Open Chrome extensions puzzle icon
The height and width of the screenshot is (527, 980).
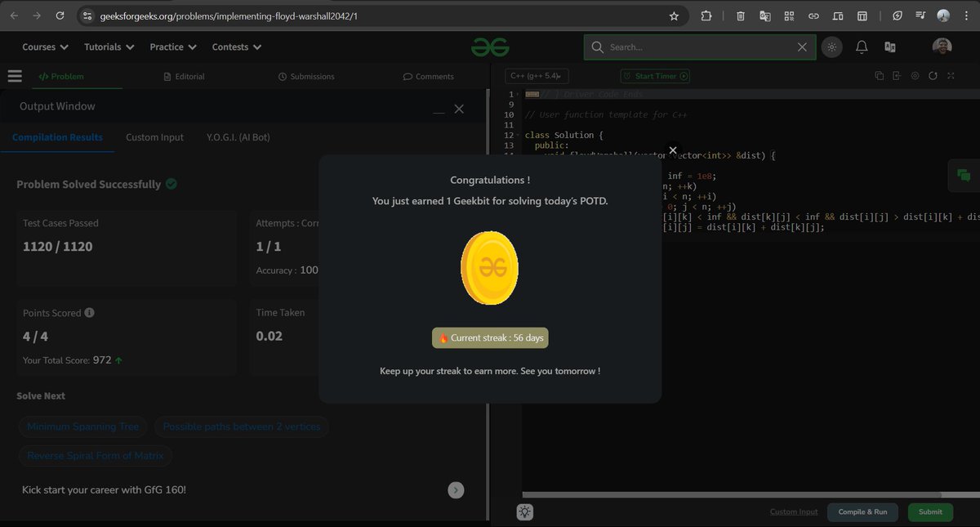[x=706, y=16]
